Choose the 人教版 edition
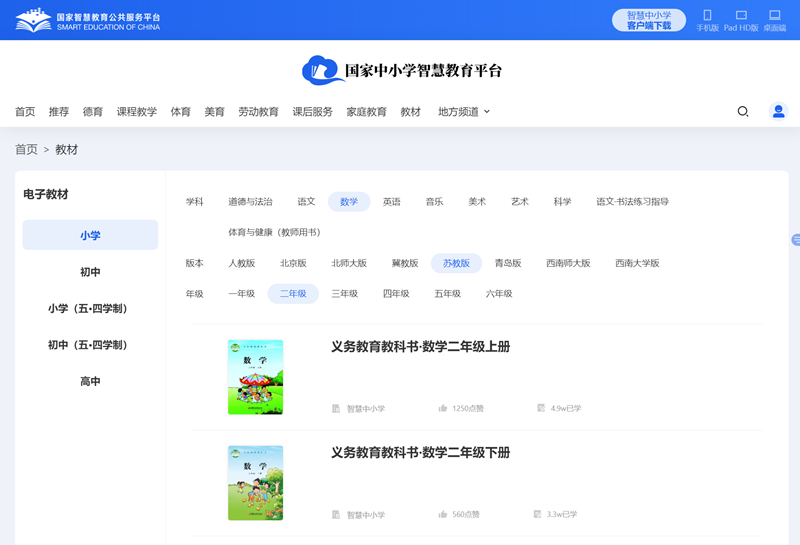The height and width of the screenshot is (545, 800). 241,263
